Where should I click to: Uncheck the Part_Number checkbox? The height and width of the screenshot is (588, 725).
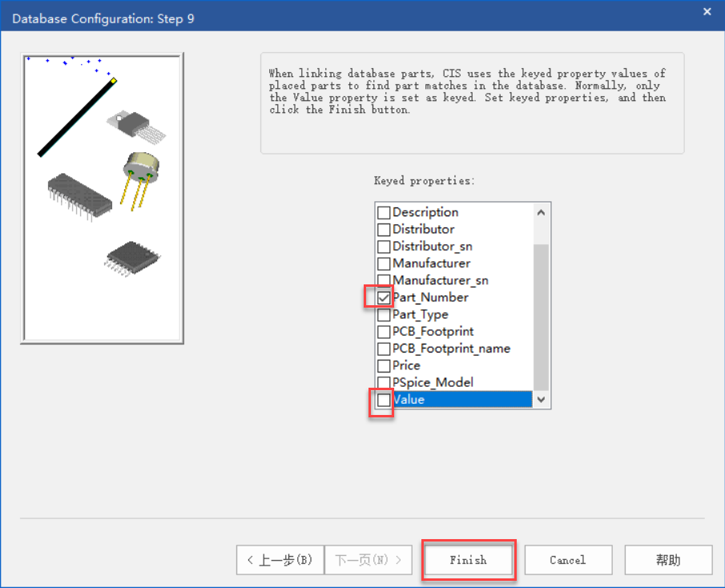(384, 297)
